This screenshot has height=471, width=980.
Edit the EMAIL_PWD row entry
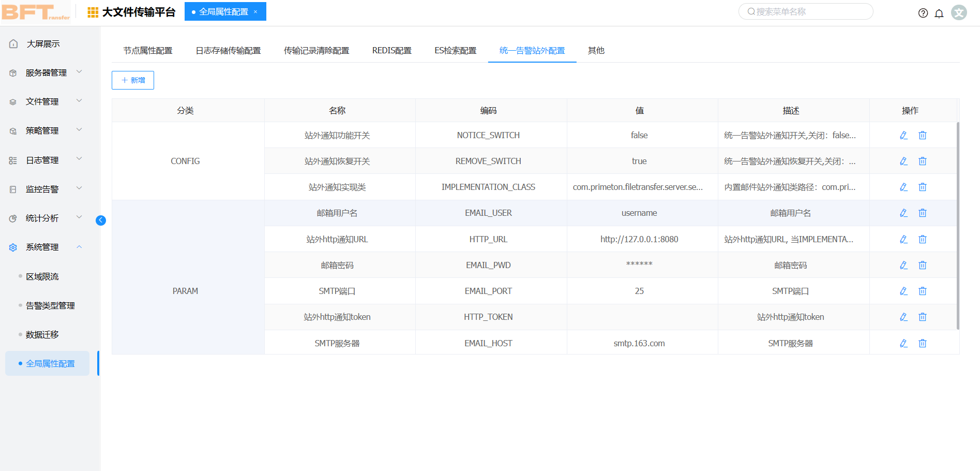point(903,265)
